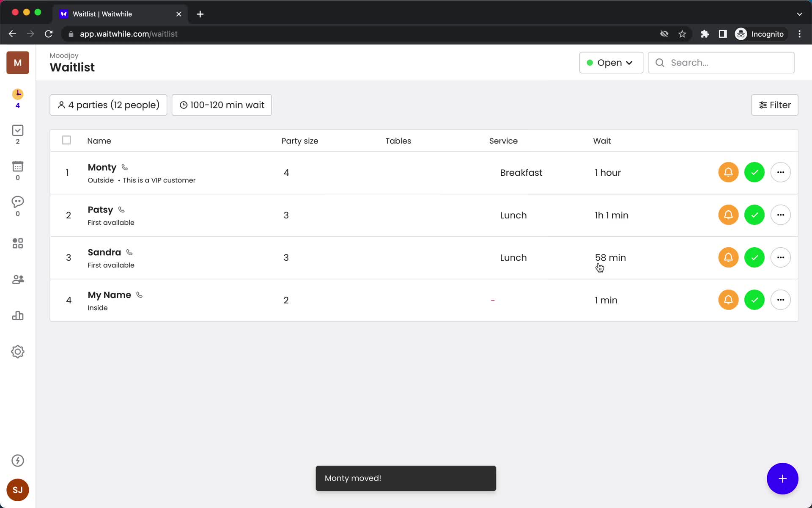Click green confirm button for My Name
The image size is (812, 508).
coord(754,300)
